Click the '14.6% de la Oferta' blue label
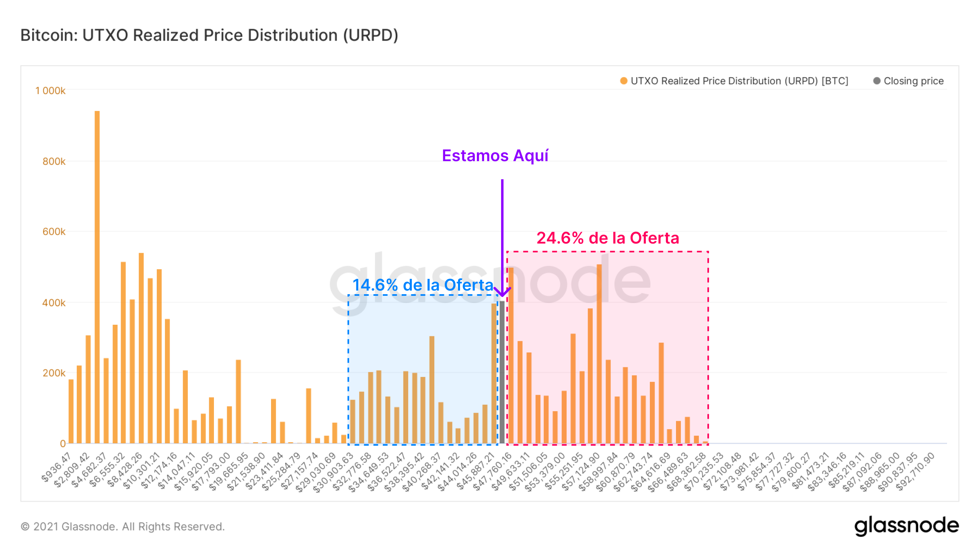Screen dimensions: 980x551 [x=423, y=285]
